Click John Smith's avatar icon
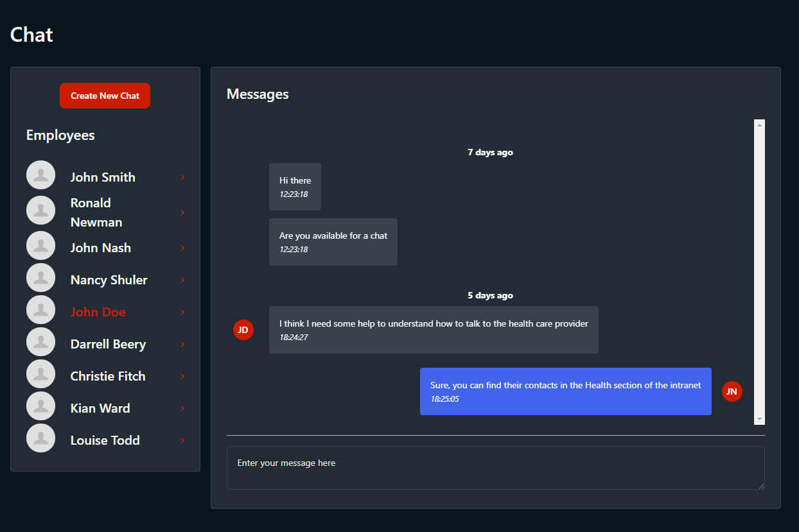The image size is (799, 532). click(x=40, y=175)
